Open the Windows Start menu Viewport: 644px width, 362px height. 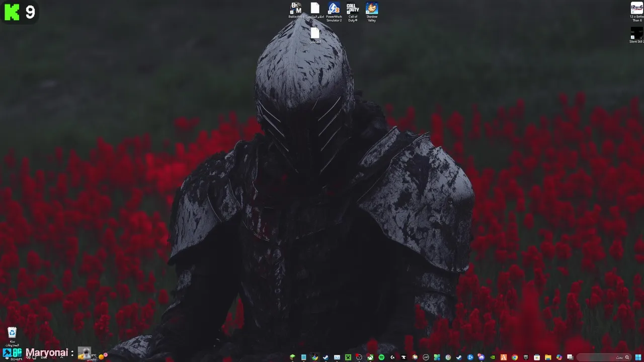coord(638,357)
